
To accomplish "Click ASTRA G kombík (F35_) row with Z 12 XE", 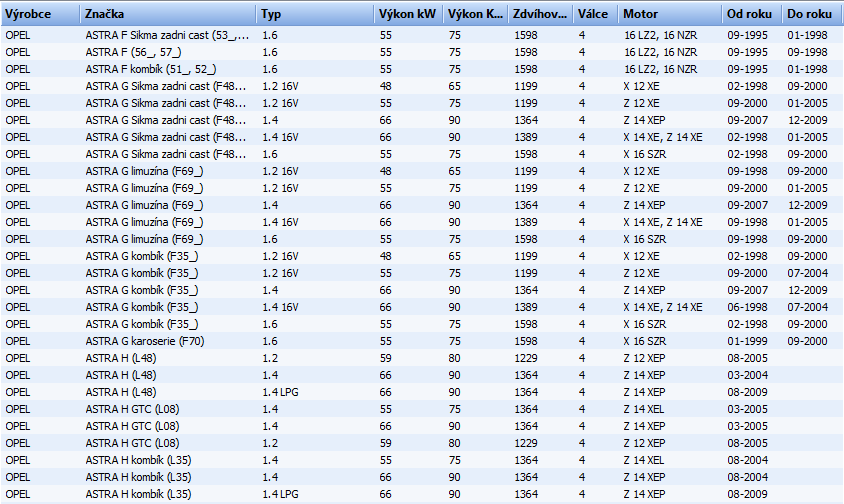I will 422,273.
